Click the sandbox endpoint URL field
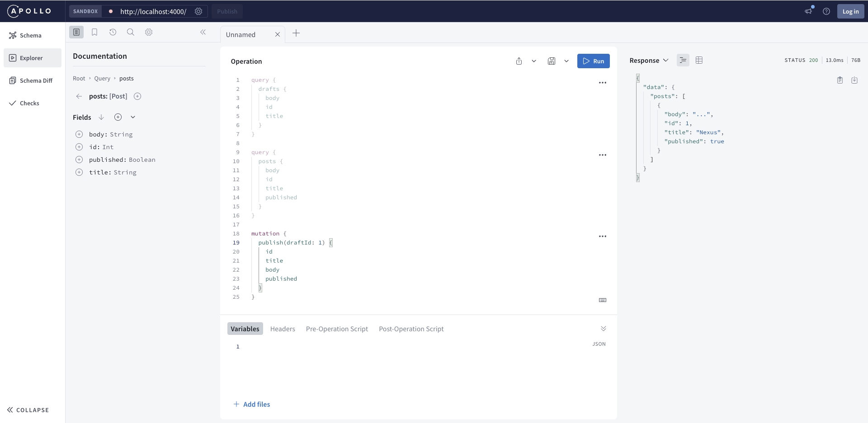 point(153,11)
